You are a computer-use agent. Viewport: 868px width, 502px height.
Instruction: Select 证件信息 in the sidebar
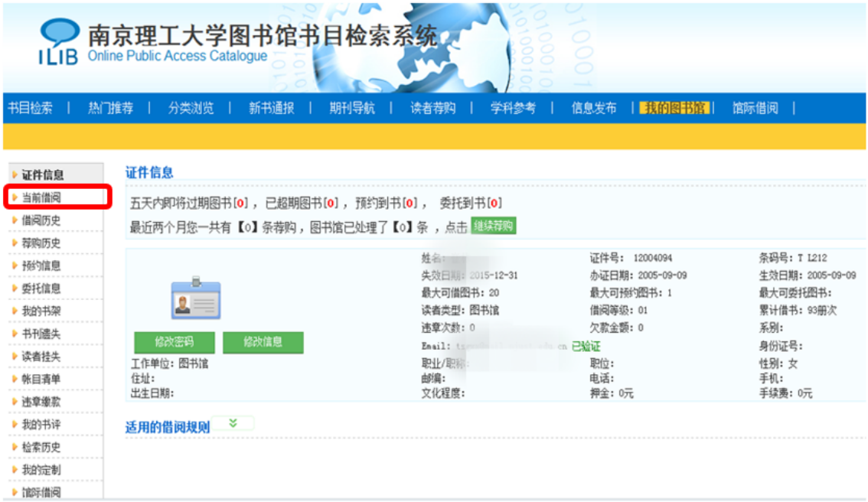point(43,175)
